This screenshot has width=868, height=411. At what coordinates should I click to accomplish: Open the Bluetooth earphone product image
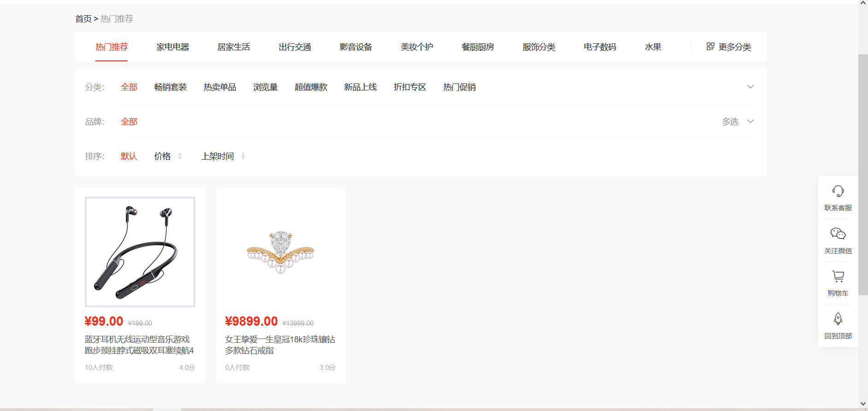[140, 252]
